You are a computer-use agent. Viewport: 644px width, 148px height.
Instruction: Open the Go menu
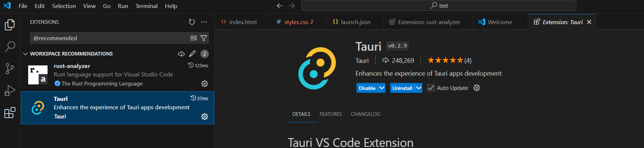107,6
